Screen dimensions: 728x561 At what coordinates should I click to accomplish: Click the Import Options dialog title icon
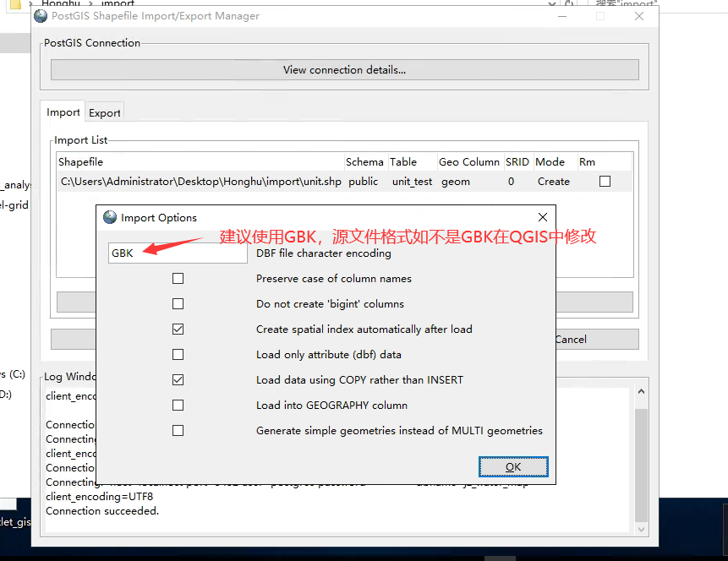point(110,217)
